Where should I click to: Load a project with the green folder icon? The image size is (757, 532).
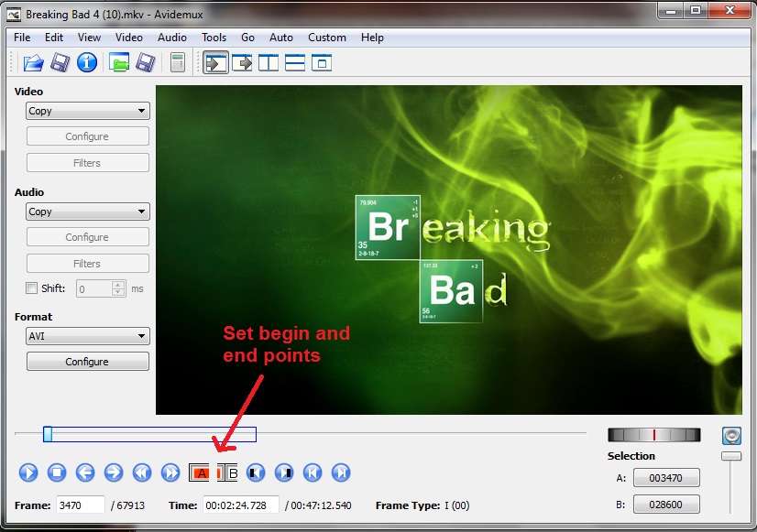119,62
